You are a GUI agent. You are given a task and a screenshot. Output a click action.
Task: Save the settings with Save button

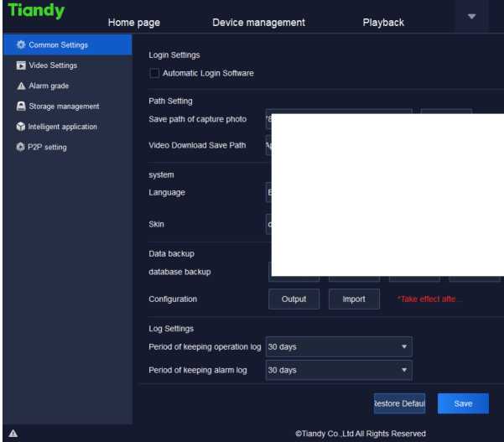coord(463,403)
